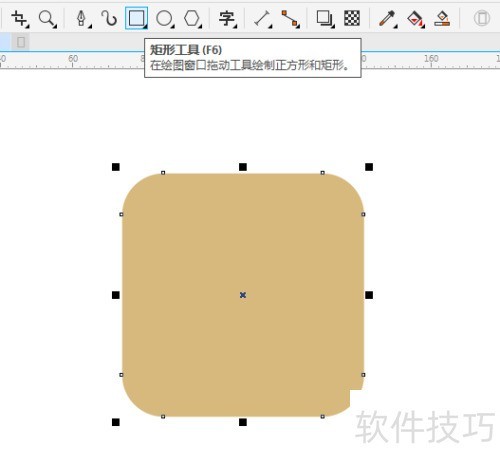Select the Text tool
This screenshot has height=464, width=500.
(x=227, y=18)
